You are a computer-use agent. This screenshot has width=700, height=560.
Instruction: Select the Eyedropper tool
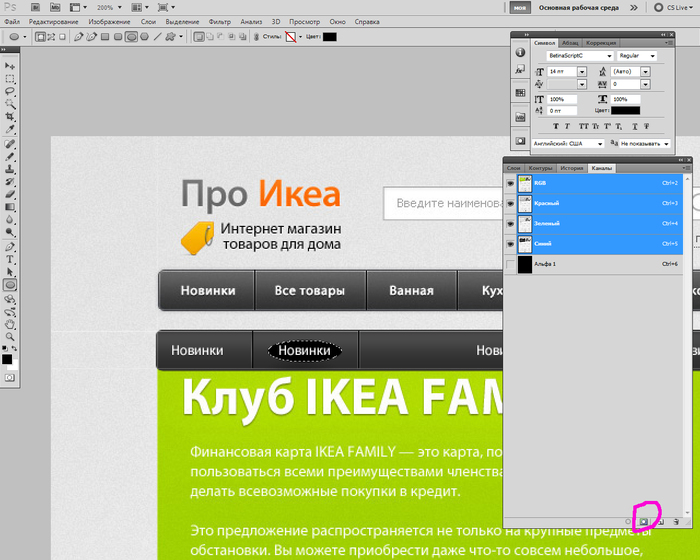click(x=10, y=130)
